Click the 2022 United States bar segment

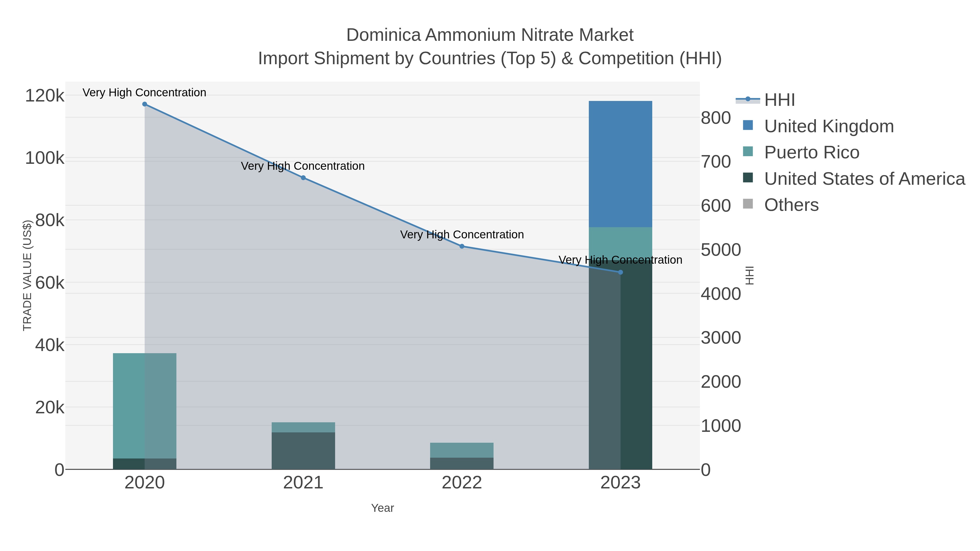click(x=462, y=464)
